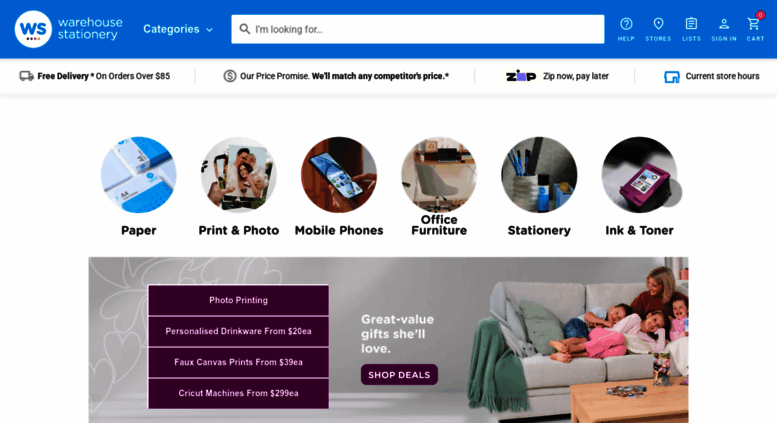
Task: Open the shopping Cart icon
Action: click(754, 24)
